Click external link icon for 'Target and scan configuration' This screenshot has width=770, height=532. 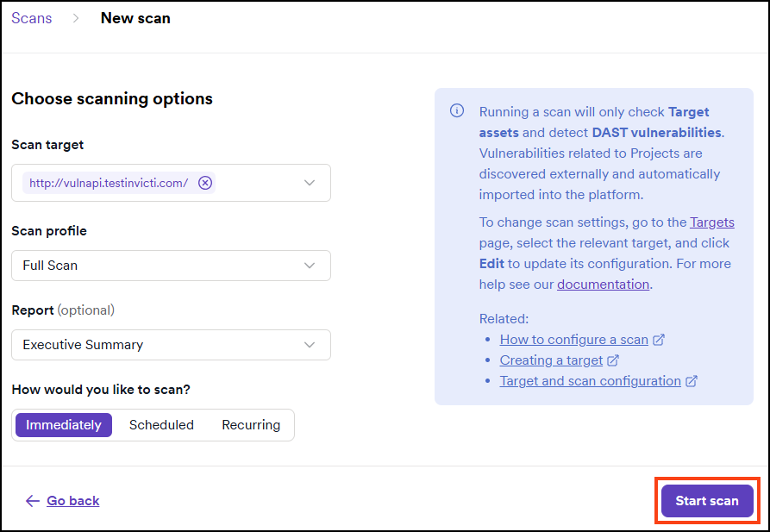[x=691, y=380]
